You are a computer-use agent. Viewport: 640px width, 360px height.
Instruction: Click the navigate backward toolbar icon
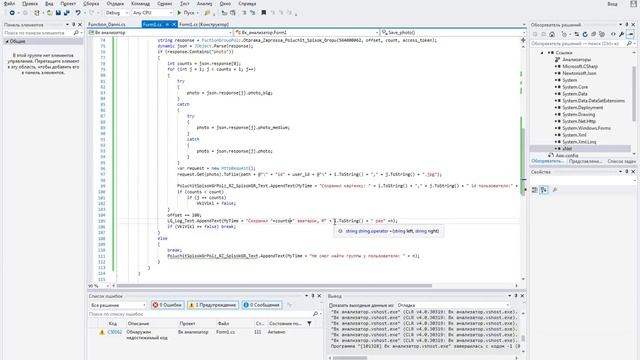point(12,13)
